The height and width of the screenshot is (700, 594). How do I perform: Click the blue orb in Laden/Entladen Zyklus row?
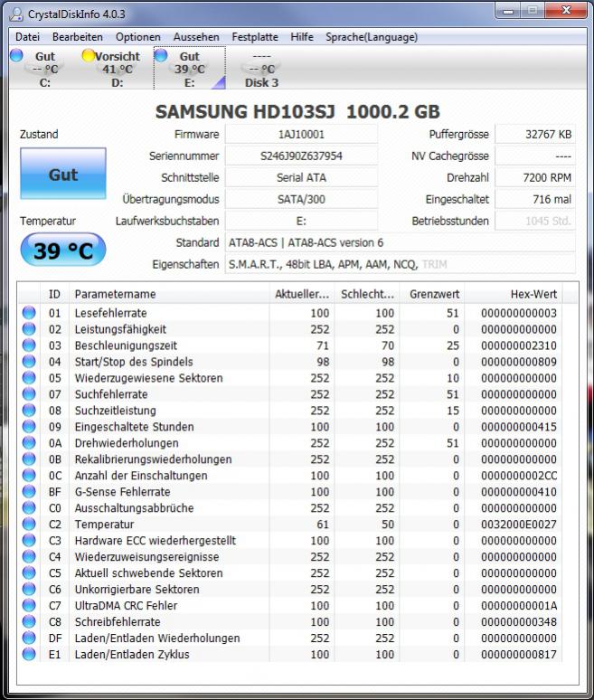coord(29,654)
